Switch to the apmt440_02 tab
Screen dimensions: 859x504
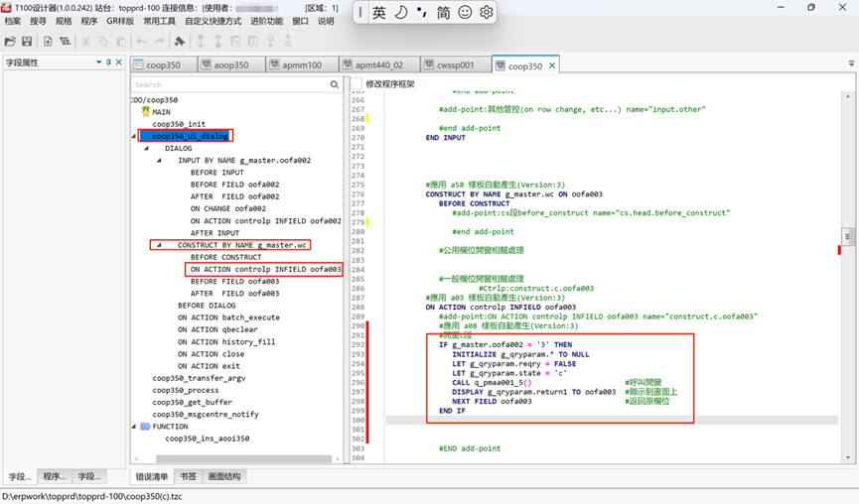tap(379, 64)
